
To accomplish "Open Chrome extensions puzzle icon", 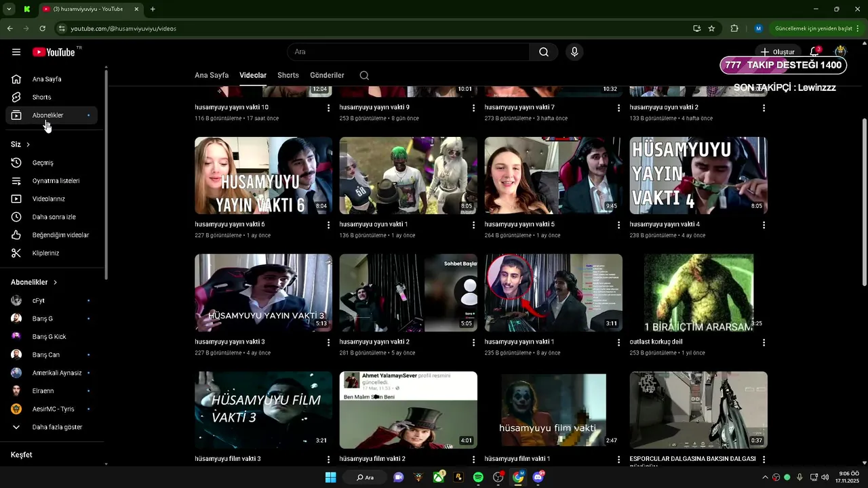I will pyautogui.click(x=734, y=28).
